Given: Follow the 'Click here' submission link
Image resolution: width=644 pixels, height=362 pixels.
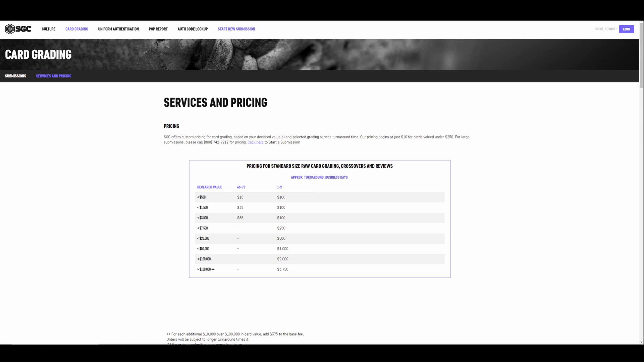Looking at the screenshot, I should [x=256, y=142].
